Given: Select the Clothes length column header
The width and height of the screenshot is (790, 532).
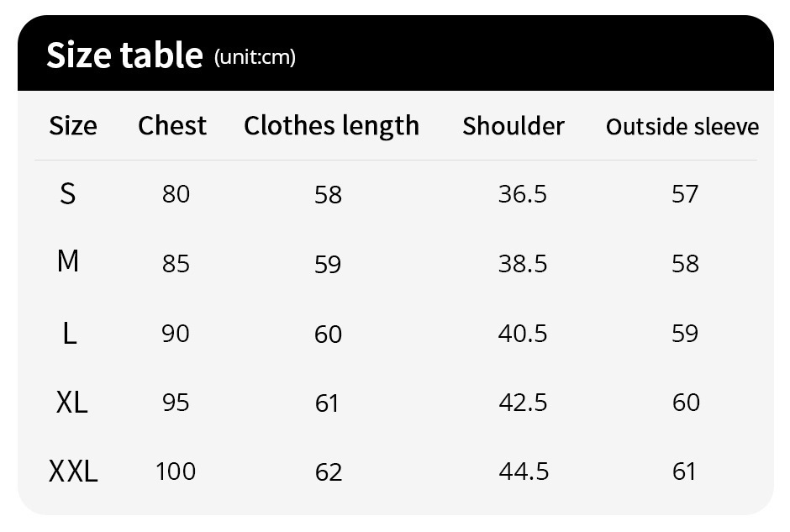Looking at the screenshot, I should point(331,126).
